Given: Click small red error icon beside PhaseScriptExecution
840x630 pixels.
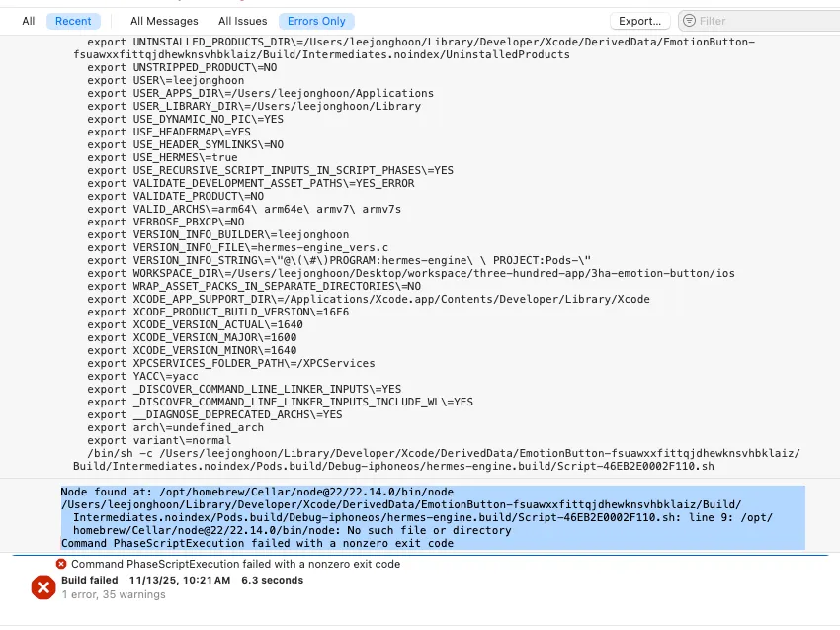Looking at the screenshot, I should click(x=61, y=564).
